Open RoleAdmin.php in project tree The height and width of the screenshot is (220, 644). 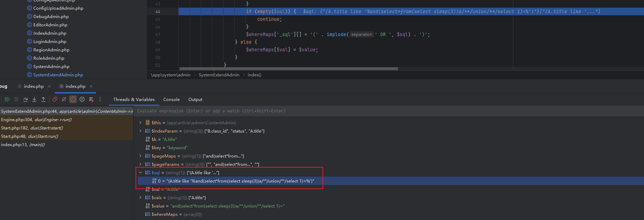49,58
